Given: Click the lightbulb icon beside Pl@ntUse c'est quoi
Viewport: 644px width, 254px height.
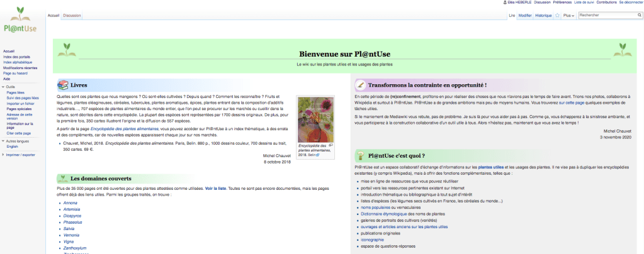Looking at the screenshot, I should pos(361,155).
